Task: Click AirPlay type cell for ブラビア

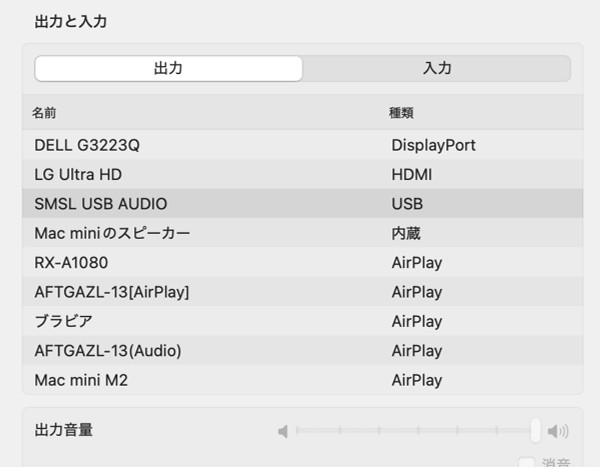Action: click(417, 322)
